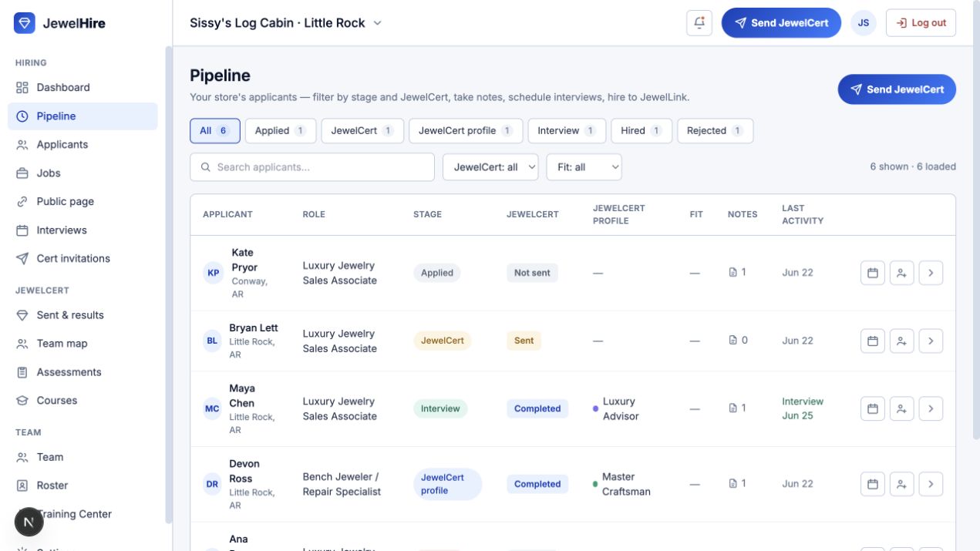
Task: Click the JS user avatar
Action: (x=864, y=23)
